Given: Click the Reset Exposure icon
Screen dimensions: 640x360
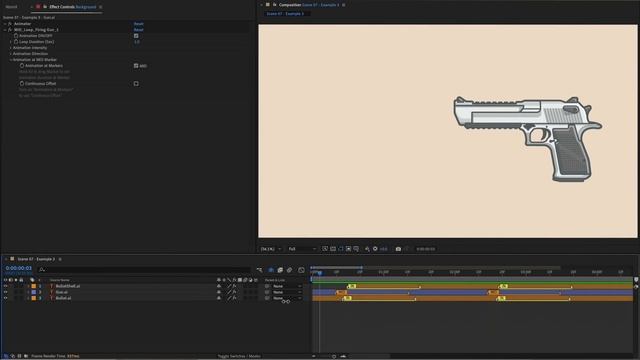Looking at the screenshot, I should (x=375, y=249).
